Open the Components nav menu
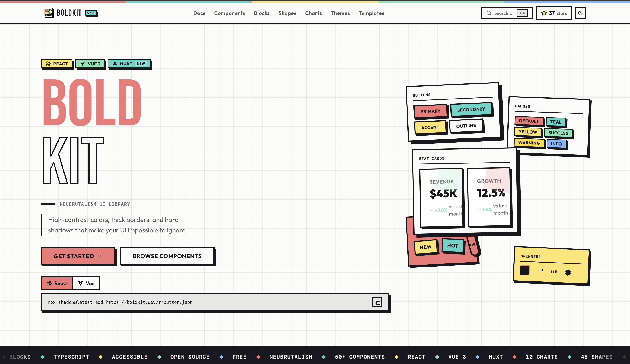The image size is (630, 364). pos(229,13)
